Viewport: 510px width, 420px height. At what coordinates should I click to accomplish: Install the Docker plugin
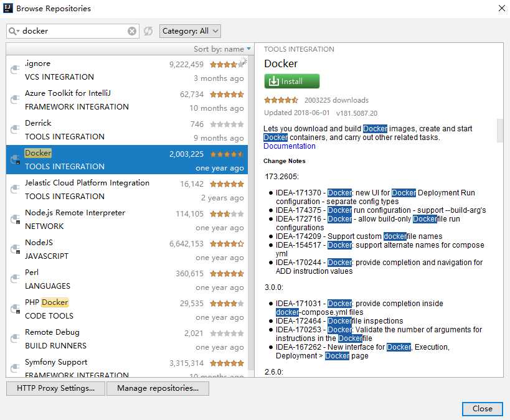tap(292, 82)
